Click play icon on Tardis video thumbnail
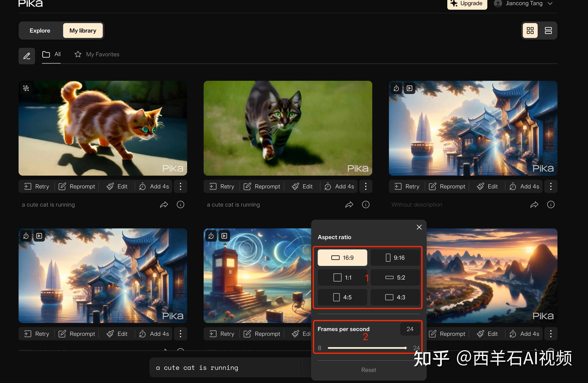The width and height of the screenshot is (588, 383). 224,236
